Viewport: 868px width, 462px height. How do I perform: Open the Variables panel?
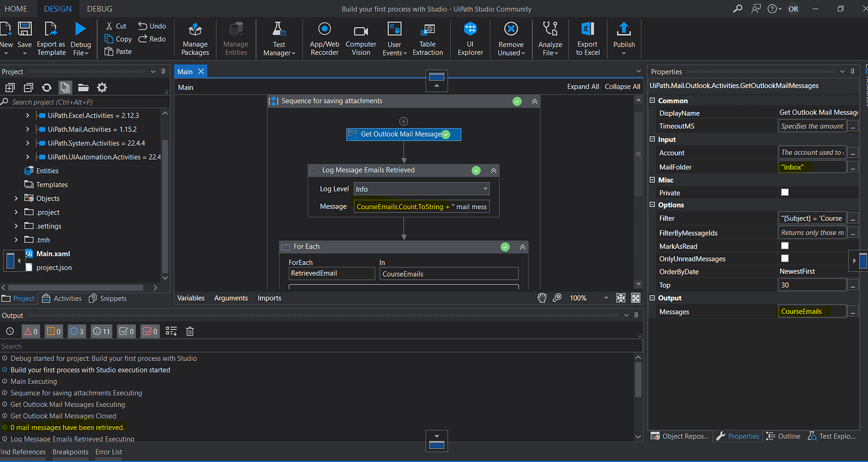191,298
